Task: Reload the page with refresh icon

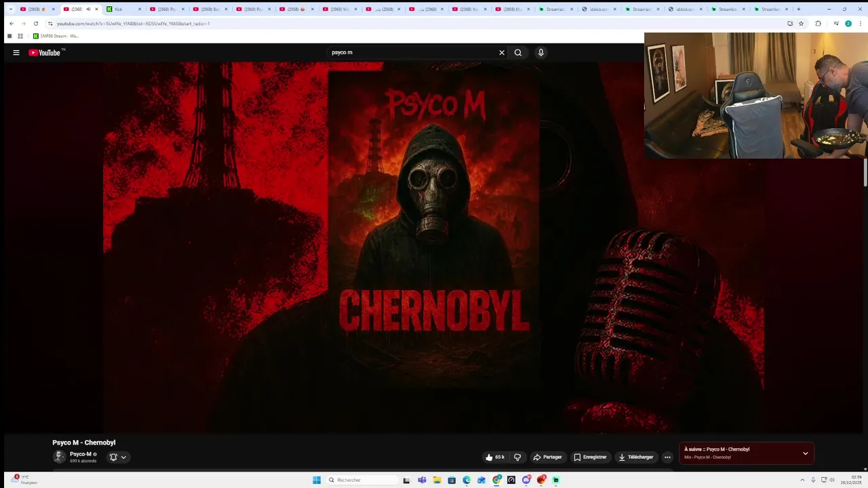Action: pos(36,23)
